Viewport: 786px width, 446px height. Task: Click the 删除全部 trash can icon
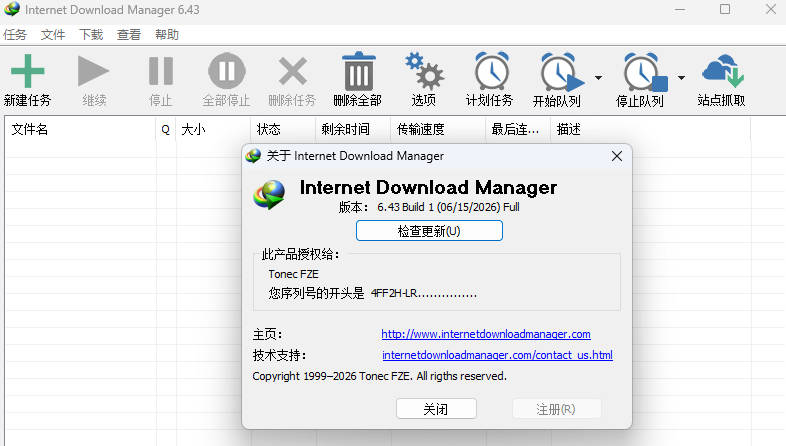[358, 71]
